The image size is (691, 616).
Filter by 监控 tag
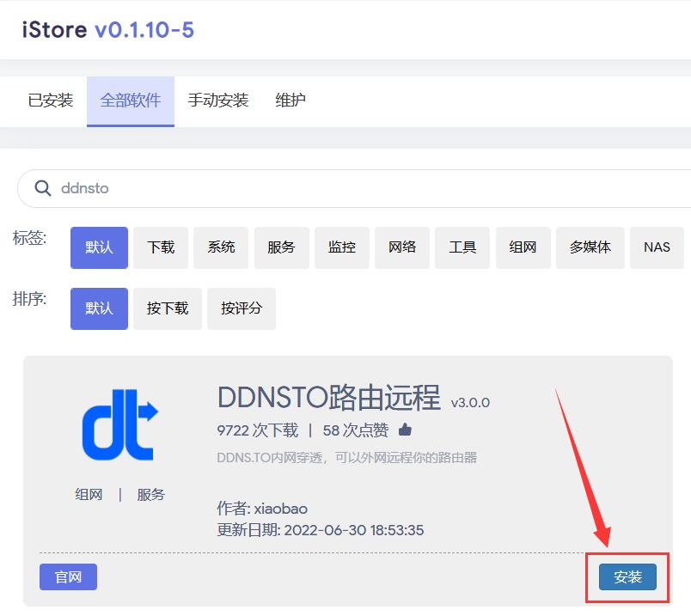pos(342,247)
